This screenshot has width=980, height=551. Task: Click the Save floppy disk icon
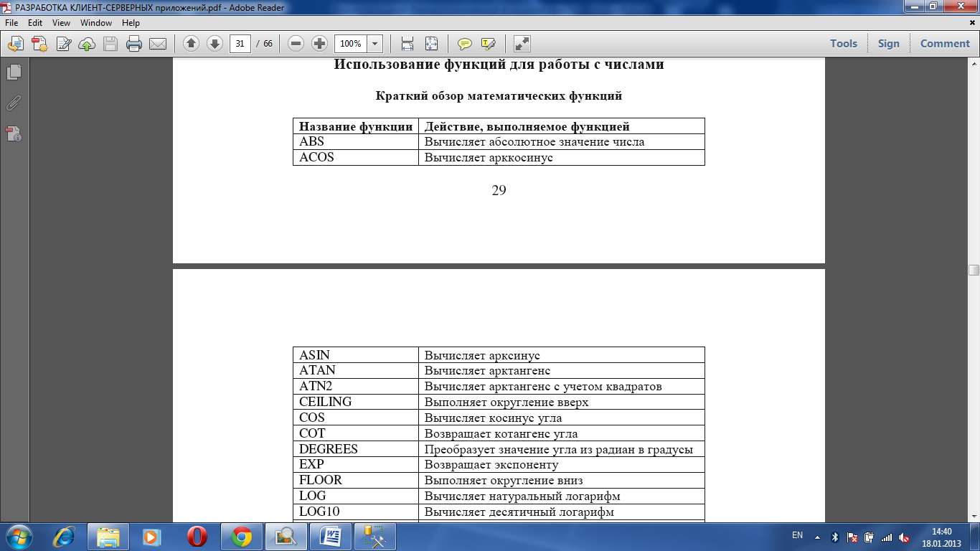click(110, 44)
